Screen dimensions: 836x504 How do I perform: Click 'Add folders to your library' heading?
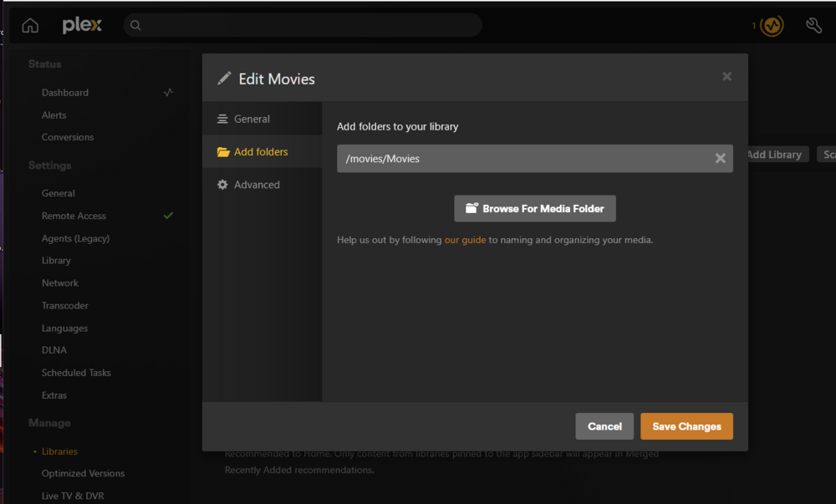pos(397,127)
